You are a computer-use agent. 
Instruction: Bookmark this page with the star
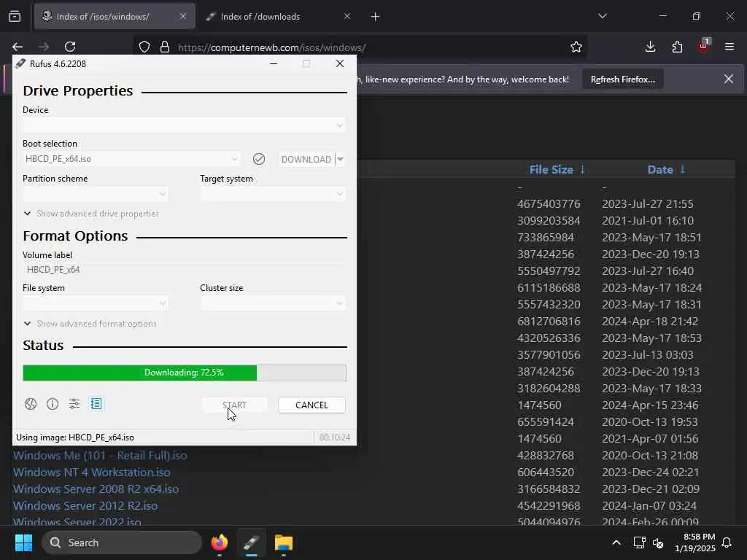coord(576,47)
